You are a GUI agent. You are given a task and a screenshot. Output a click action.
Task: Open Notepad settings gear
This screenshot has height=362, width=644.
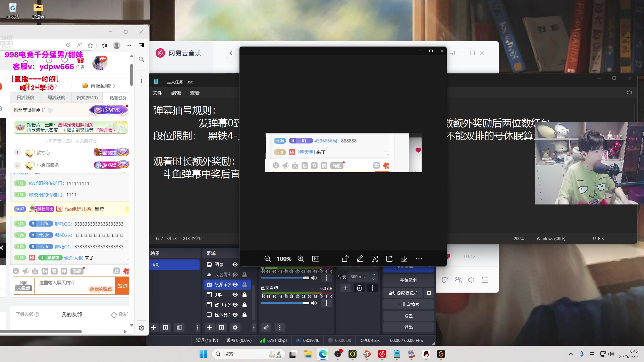click(630, 93)
